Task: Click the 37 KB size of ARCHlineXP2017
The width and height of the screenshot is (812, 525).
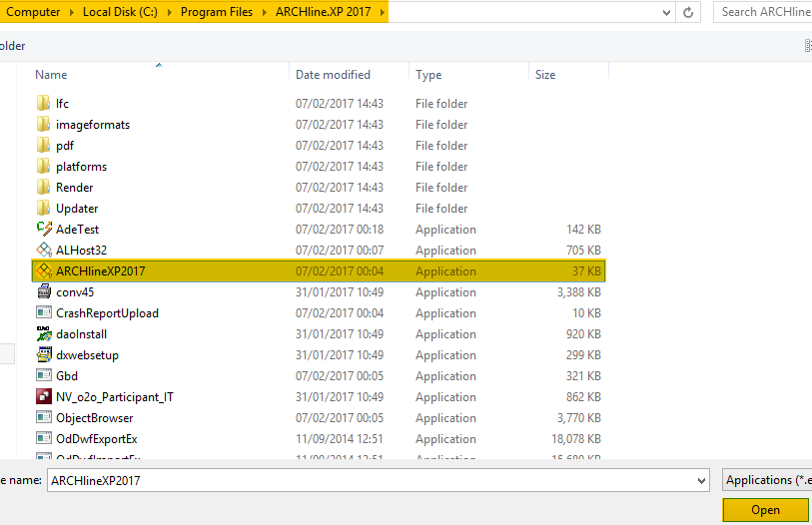Action: pyautogui.click(x=586, y=271)
